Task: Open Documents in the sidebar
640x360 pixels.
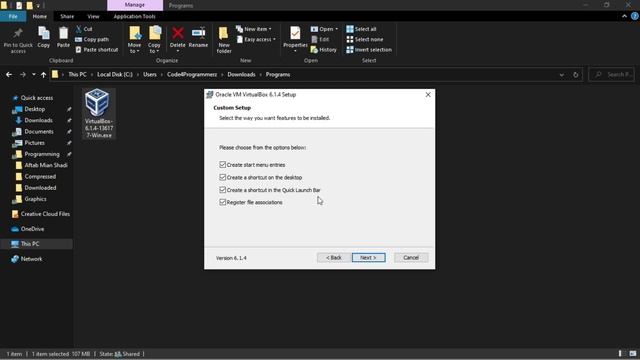Action: click(39, 131)
